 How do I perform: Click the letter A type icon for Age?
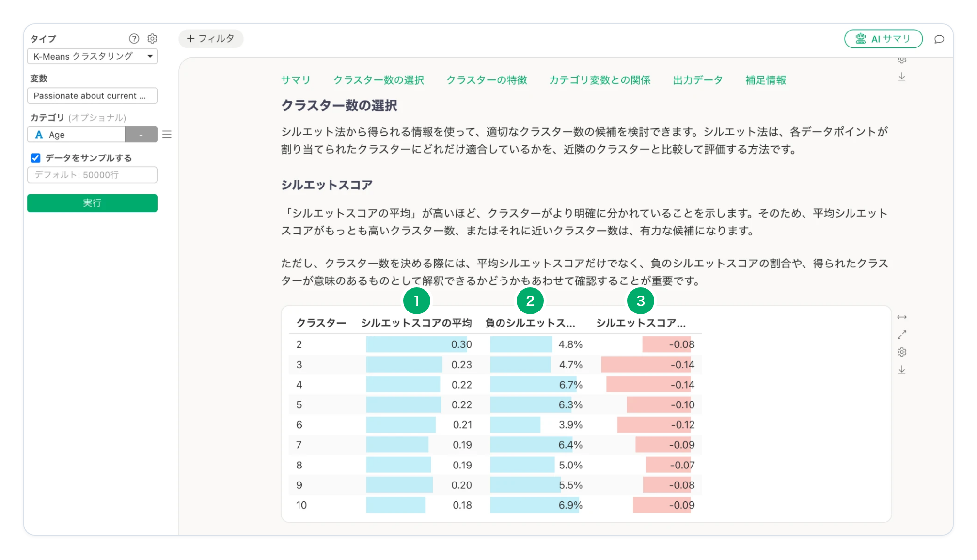tap(39, 135)
